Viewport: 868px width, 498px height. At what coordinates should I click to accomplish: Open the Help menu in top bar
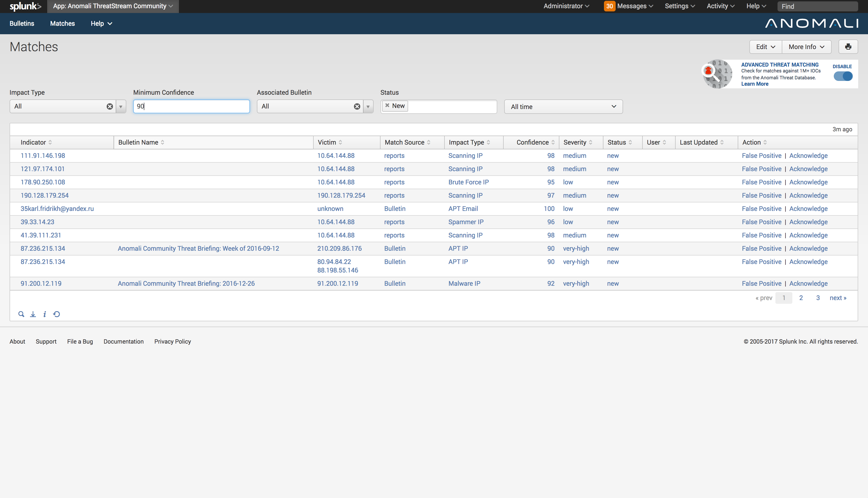pos(756,6)
